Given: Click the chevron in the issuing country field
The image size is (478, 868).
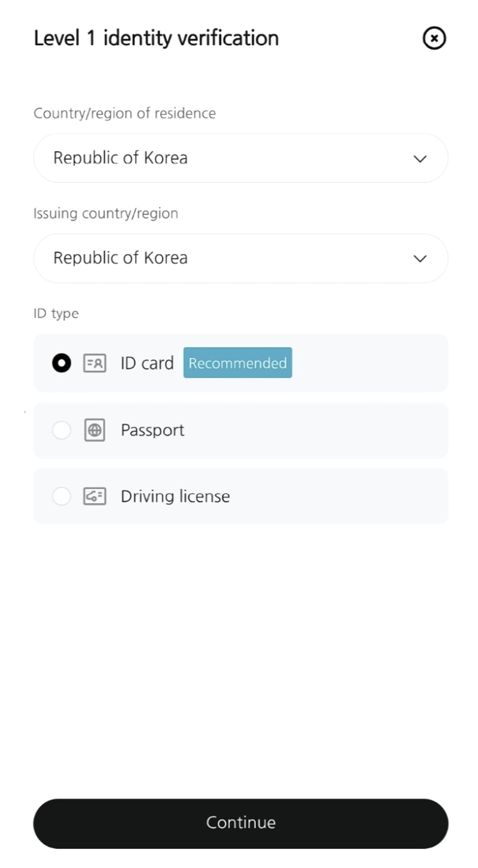Looking at the screenshot, I should [420, 259].
